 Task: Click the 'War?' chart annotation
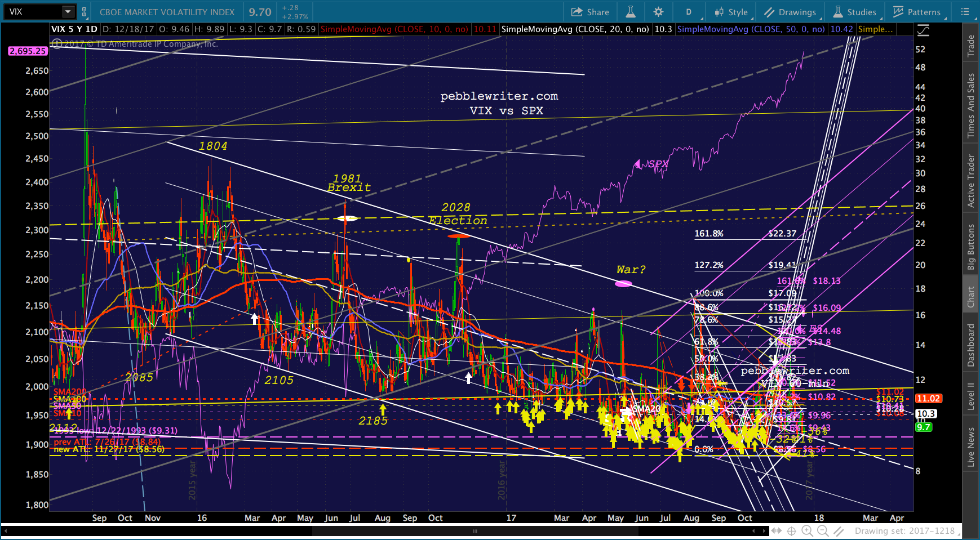[631, 270]
